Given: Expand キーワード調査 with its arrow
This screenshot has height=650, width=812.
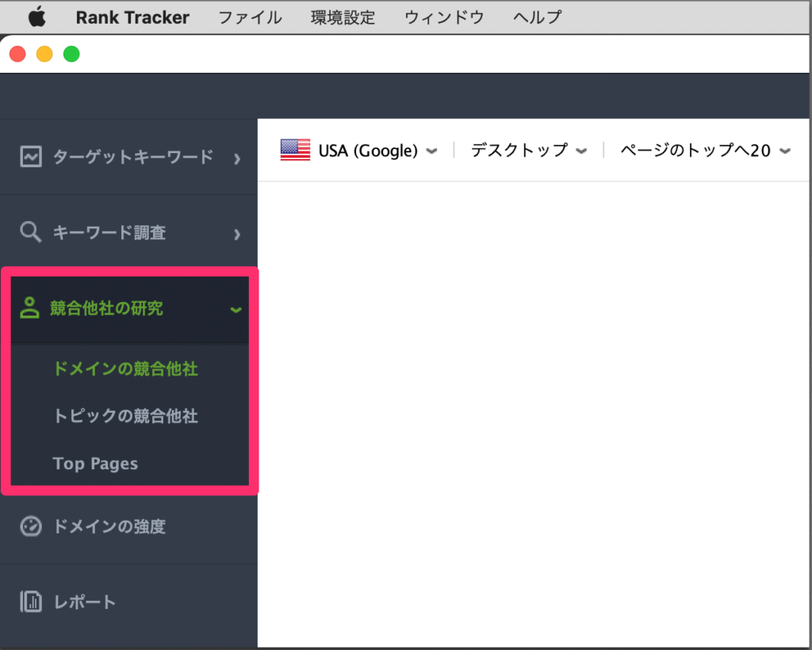Looking at the screenshot, I should pyautogui.click(x=237, y=235).
